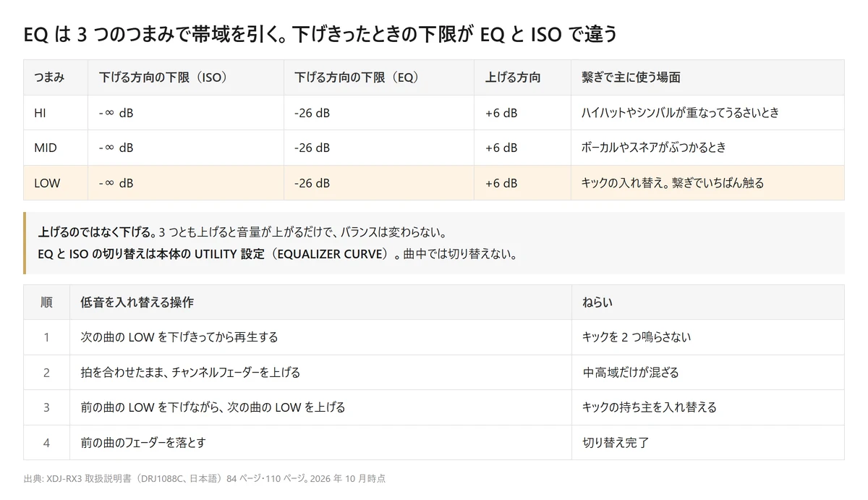Image resolution: width=868 pixels, height=500 pixels.
Task: Click 'キックの入れ替え。繋ぎでいちばん触る' cell
Action: (x=707, y=183)
